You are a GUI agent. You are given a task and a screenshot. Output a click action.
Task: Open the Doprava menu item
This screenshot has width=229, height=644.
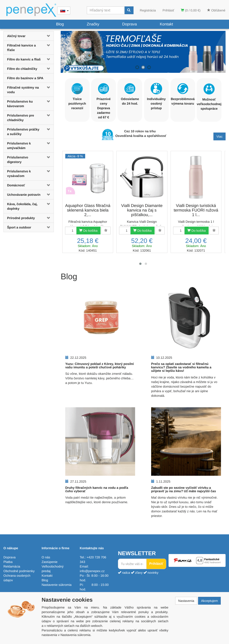pyautogui.click(x=130, y=24)
